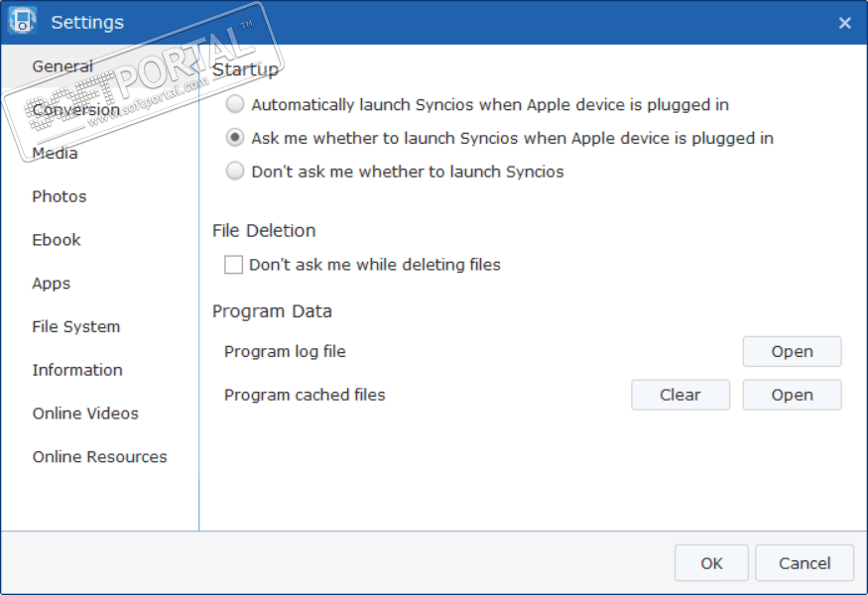Viewport: 868px width, 595px height.
Task: Show the Information settings page
Action: tap(77, 370)
